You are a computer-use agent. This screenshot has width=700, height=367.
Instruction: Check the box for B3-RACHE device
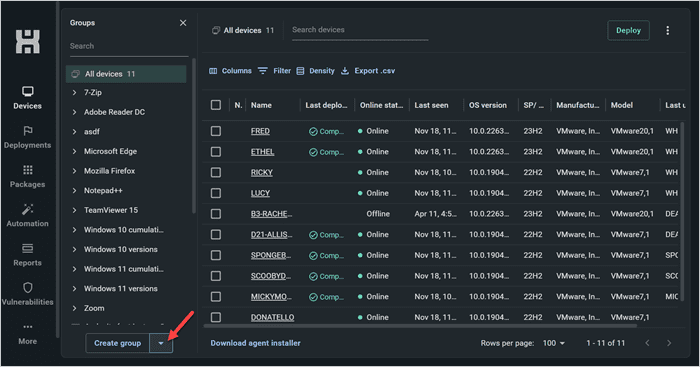216,214
